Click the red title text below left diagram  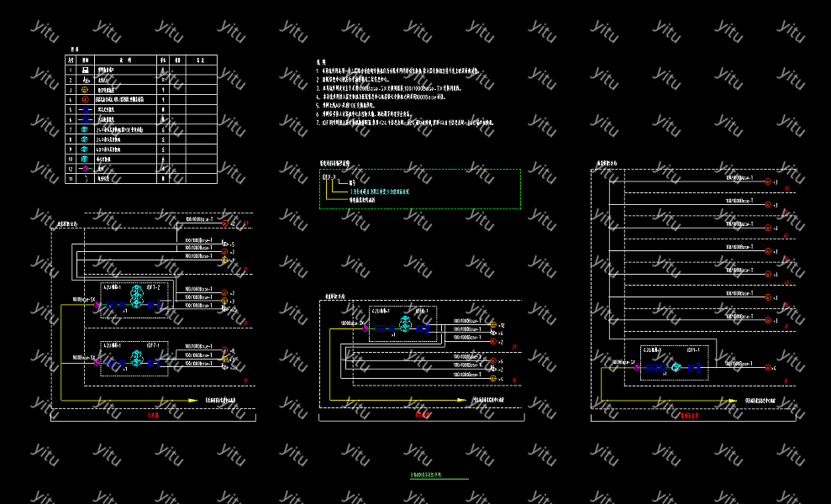click(x=153, y=415)
